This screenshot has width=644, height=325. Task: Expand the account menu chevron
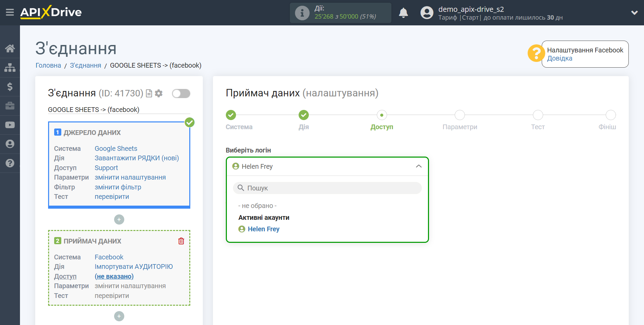pos(635,13)
